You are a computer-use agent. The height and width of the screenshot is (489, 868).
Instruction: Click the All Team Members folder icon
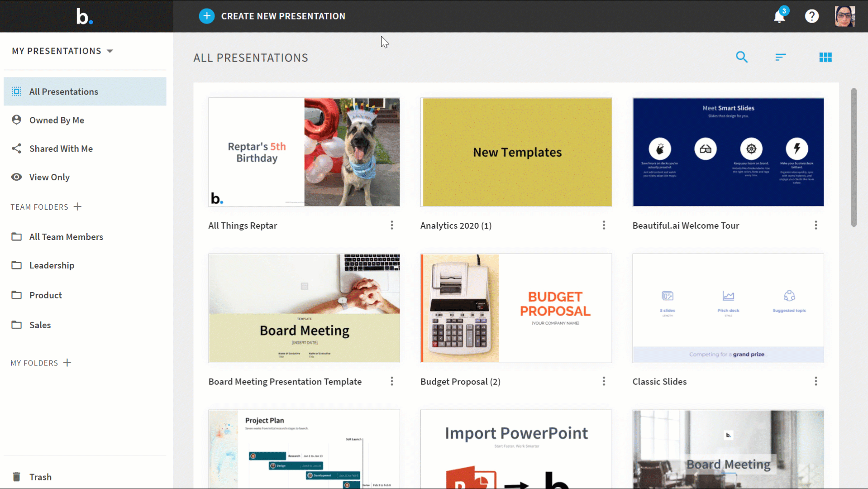pyautogui.click(x=17, y=237)
